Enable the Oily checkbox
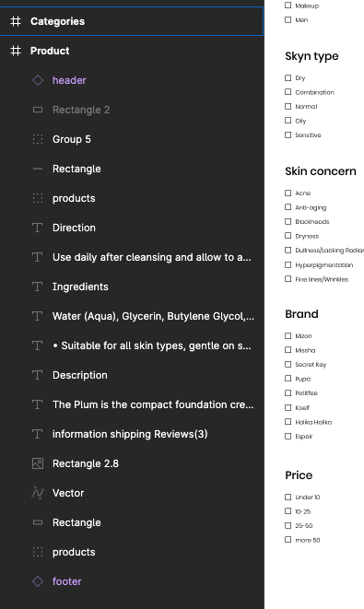This screenshot has height=609, width=364. tap(288, 121)
